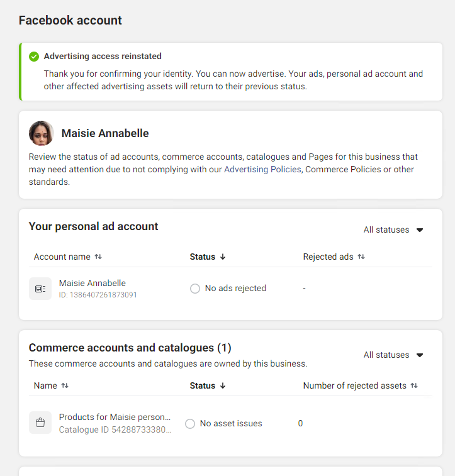The width and height of the screenshot is (455, 476).
Task: Sort by Account name column arrows
Action: (98, 257)
